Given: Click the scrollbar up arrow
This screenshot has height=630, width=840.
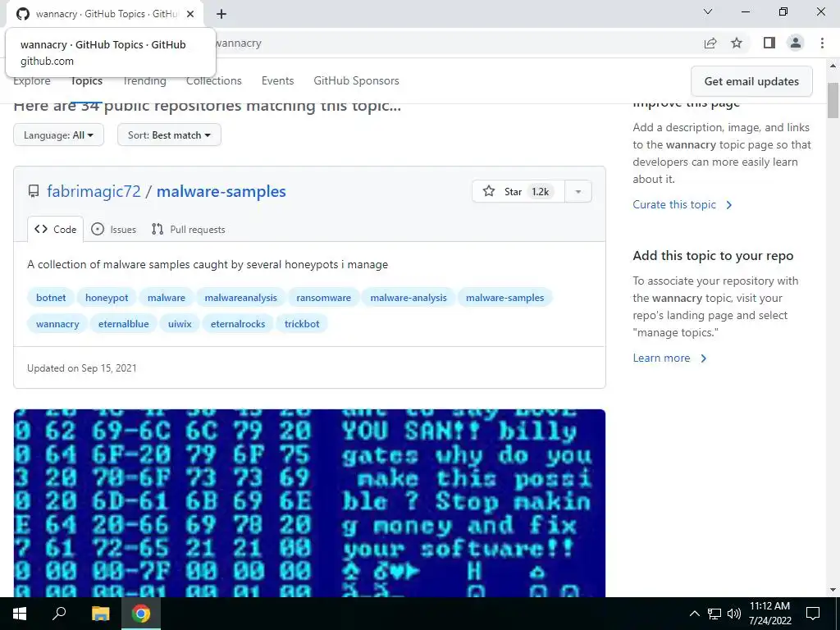Looking at the screenshot, I should click(x=833, y=66).
